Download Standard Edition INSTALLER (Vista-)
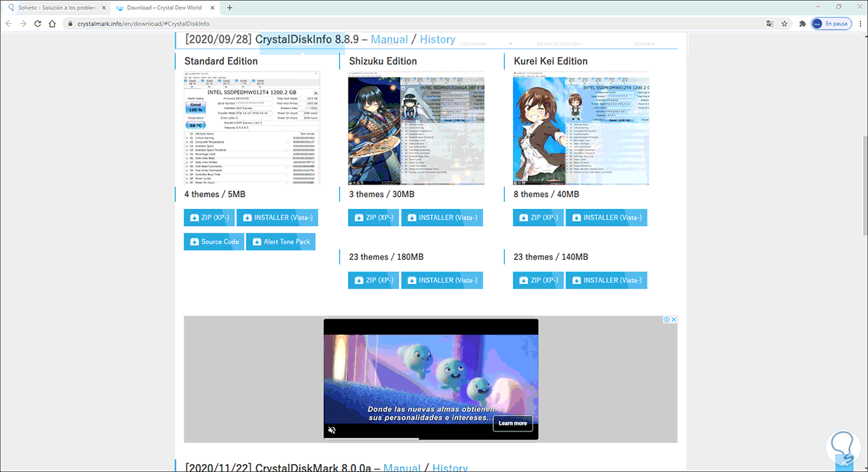The width and height of the screenshot is (868, 472). pos(277,218)
